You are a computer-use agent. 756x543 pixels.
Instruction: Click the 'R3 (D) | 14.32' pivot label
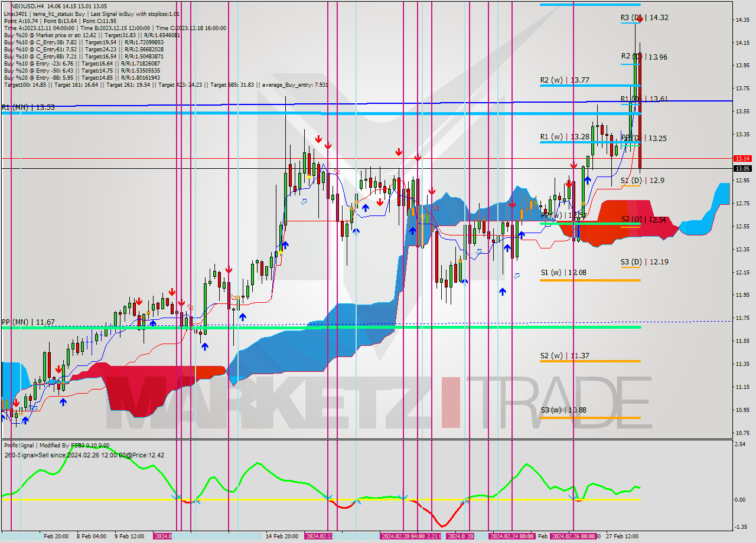(x=644, y=18)
